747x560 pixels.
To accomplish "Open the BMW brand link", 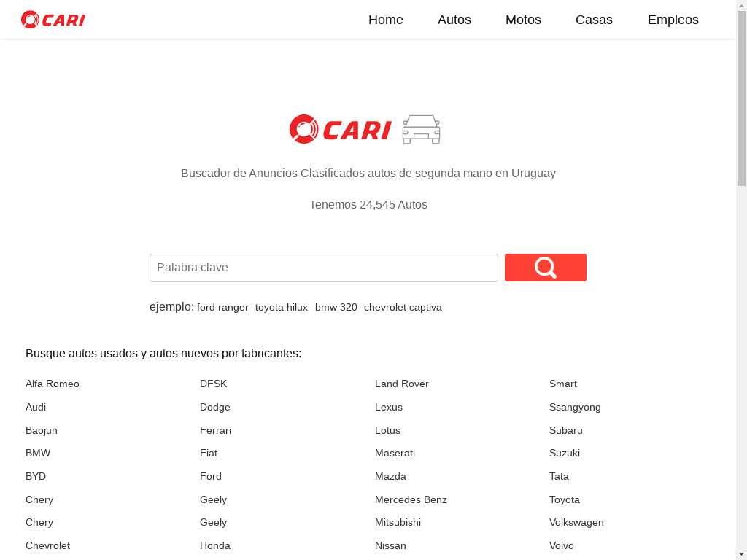I will [38, 454].
